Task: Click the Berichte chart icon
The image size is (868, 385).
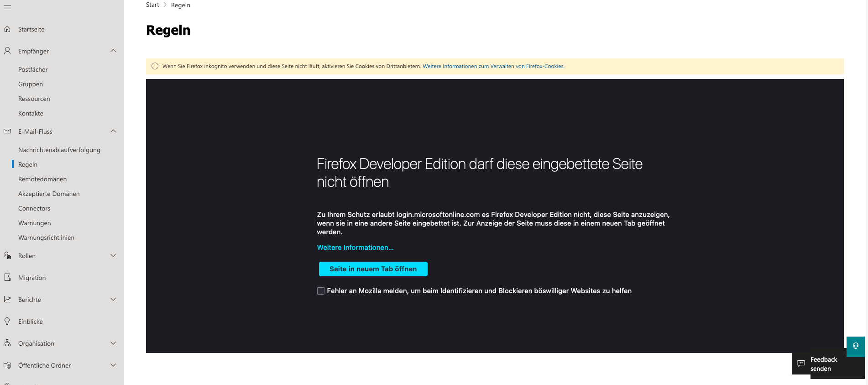Action: pos(7,300)
